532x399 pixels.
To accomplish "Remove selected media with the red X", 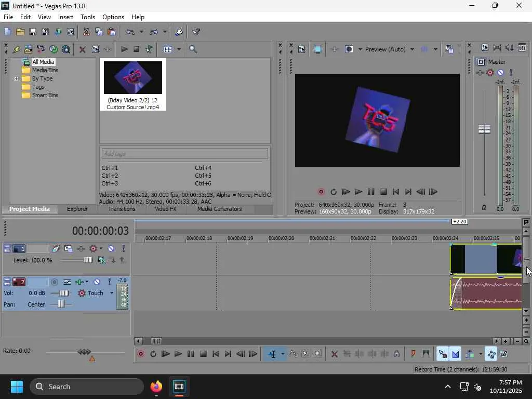I will [x=82, y=49].
